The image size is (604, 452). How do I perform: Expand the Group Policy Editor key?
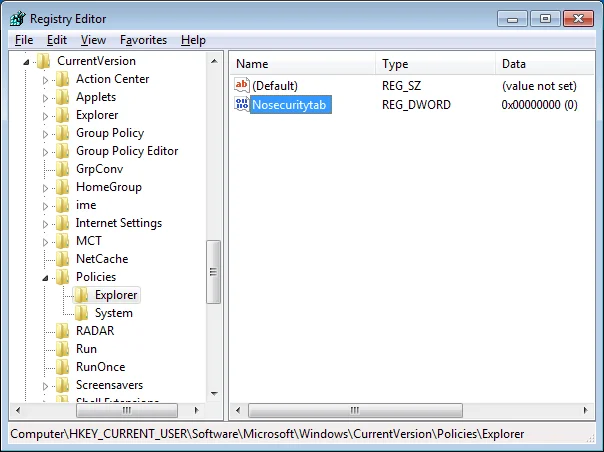point(45,152)
